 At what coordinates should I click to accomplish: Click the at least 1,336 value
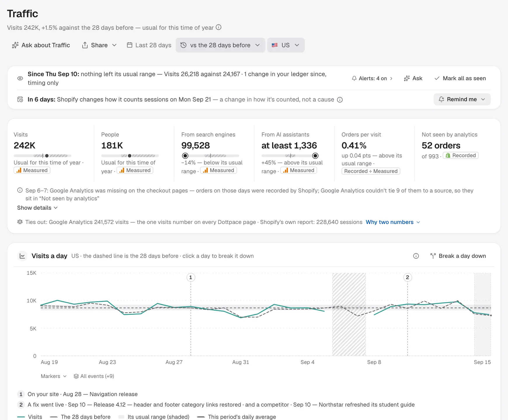[289, 146]
